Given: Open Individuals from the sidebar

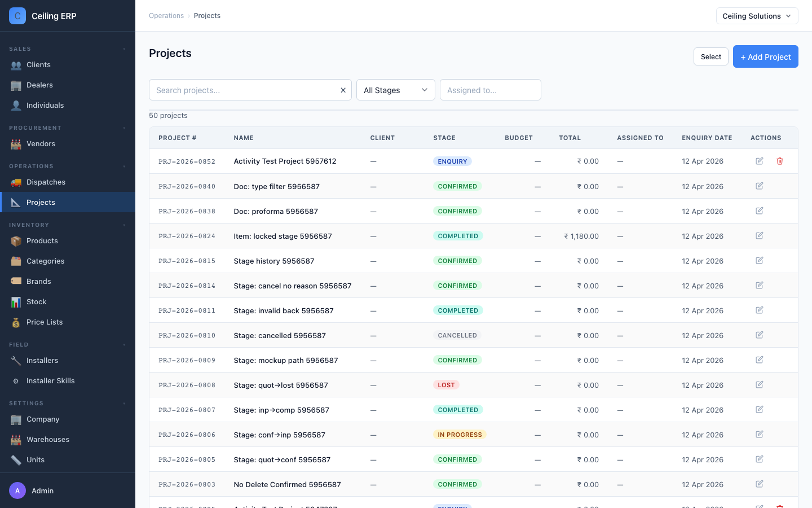Looking at the screenshot, I should 68,106.
